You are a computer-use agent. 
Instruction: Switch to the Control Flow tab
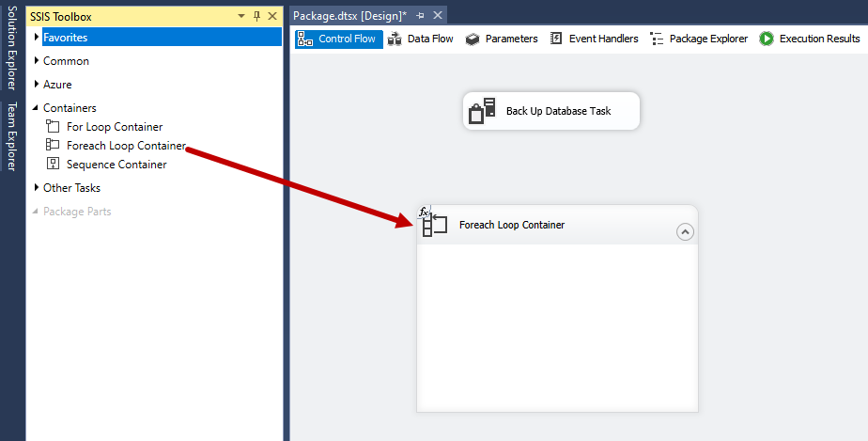click(x=339, y=39)
